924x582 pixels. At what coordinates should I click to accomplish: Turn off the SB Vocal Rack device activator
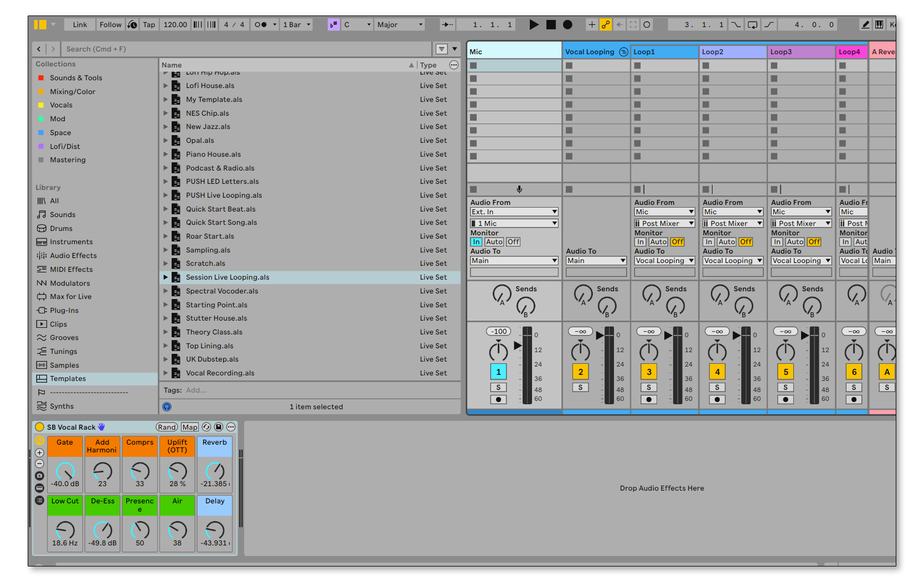[39, 427]
